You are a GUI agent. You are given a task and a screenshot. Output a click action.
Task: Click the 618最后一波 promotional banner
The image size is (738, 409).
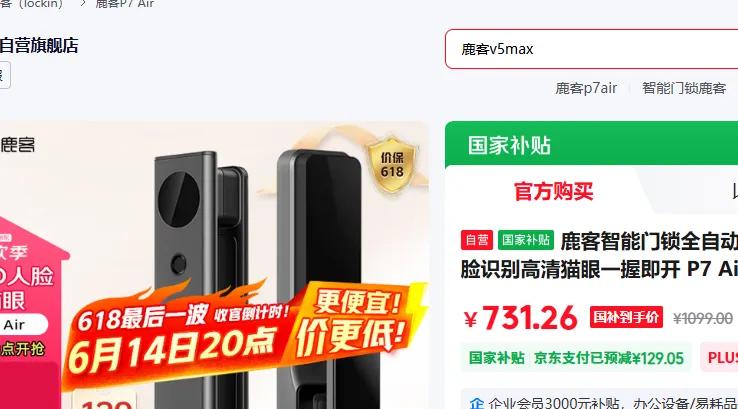pyautogui.click(x=245, y=334)
